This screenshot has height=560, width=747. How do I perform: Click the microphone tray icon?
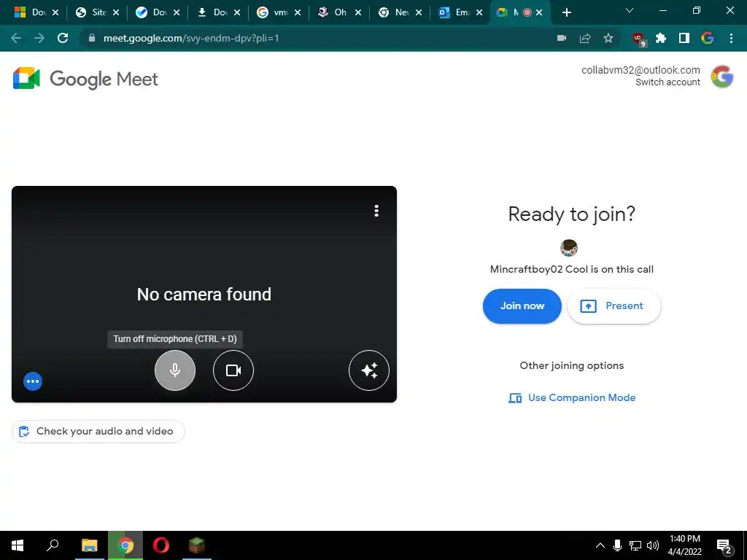pos(617,545)
